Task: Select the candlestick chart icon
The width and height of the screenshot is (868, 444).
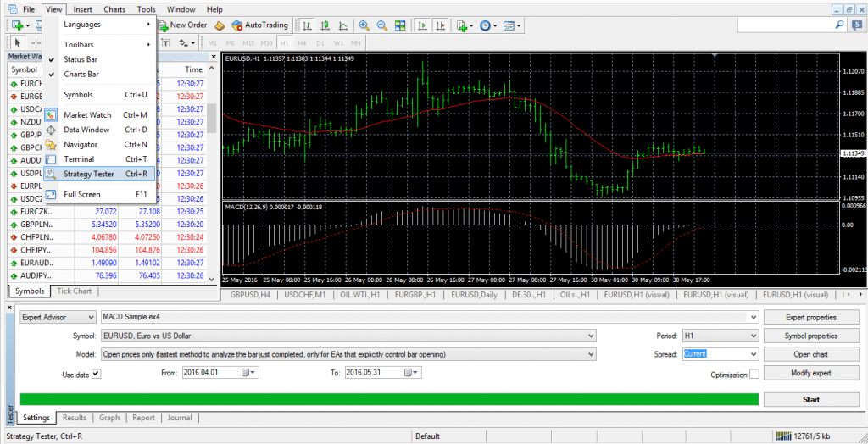Action: [x=323, y=25]
